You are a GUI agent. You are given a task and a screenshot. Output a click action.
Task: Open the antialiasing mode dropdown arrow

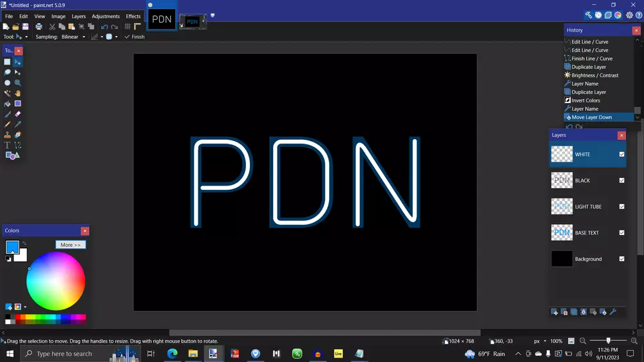pos(102,37)
